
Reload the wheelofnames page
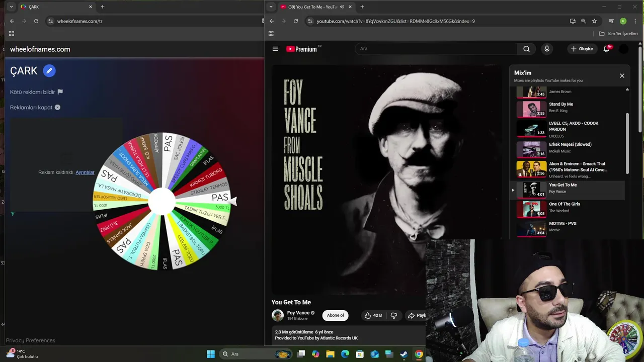[x=36, y=21]
